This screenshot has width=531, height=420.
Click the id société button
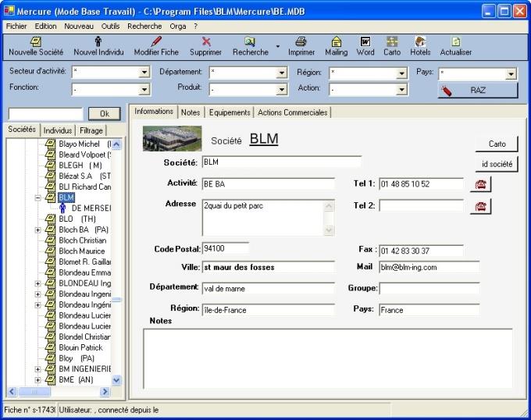[497, 165]
